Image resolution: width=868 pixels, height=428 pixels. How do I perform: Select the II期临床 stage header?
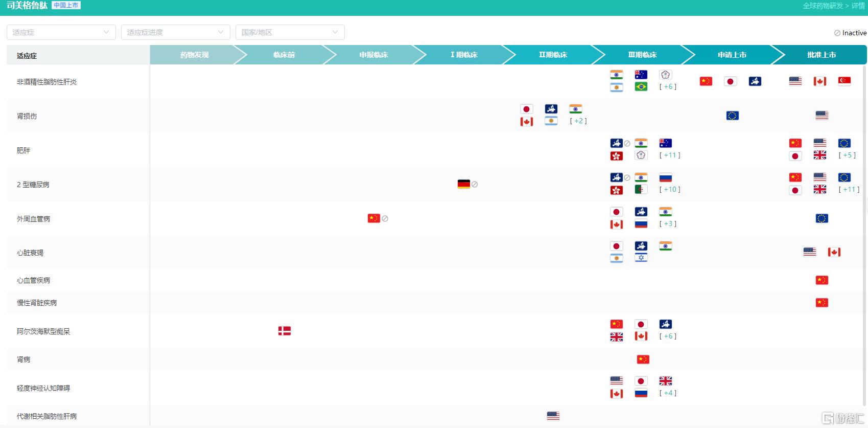click(x=553, y=55)
